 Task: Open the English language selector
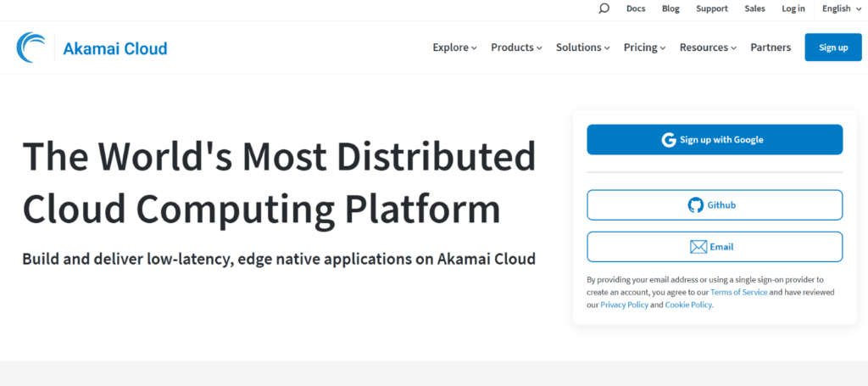click(841, 8)
